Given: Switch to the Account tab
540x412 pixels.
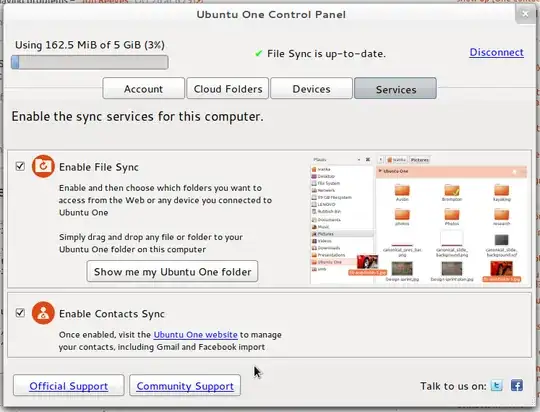Looking at the screenshot, I should (x=144, y=89).
